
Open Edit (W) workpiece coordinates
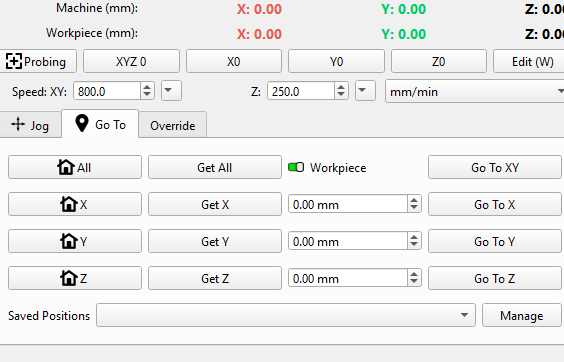pos(529,62)
